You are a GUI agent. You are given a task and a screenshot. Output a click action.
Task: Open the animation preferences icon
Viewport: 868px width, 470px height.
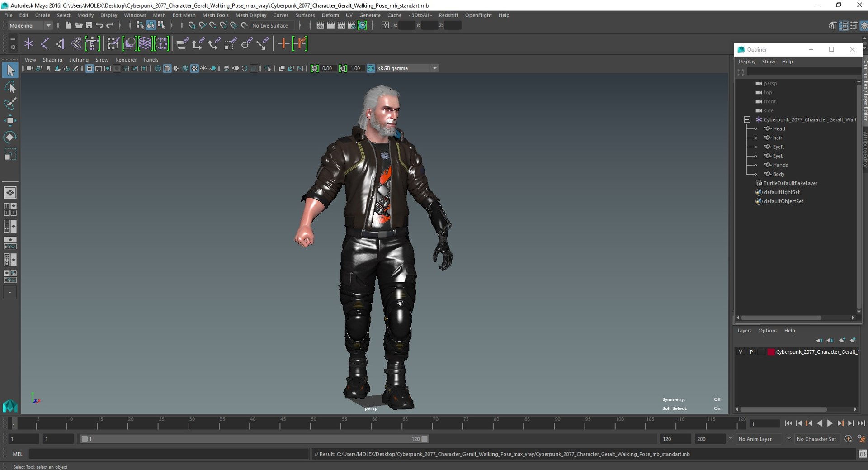point(862,439)
